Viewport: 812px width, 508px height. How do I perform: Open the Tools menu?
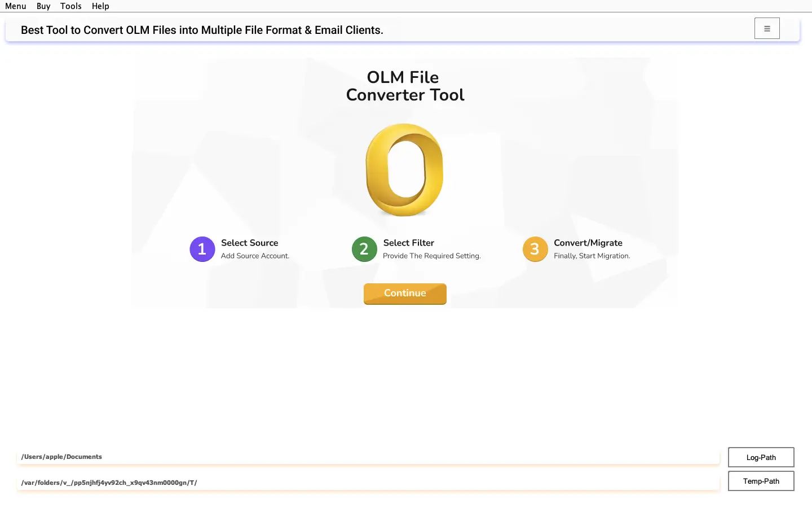pyautogui.click(x=70, y=6)
